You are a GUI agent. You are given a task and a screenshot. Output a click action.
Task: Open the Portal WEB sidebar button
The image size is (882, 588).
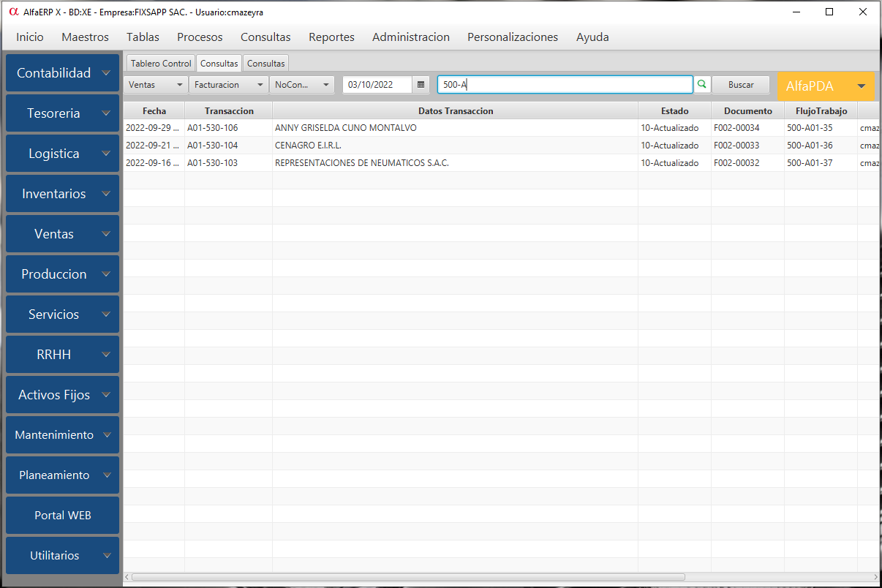[62, 516]
